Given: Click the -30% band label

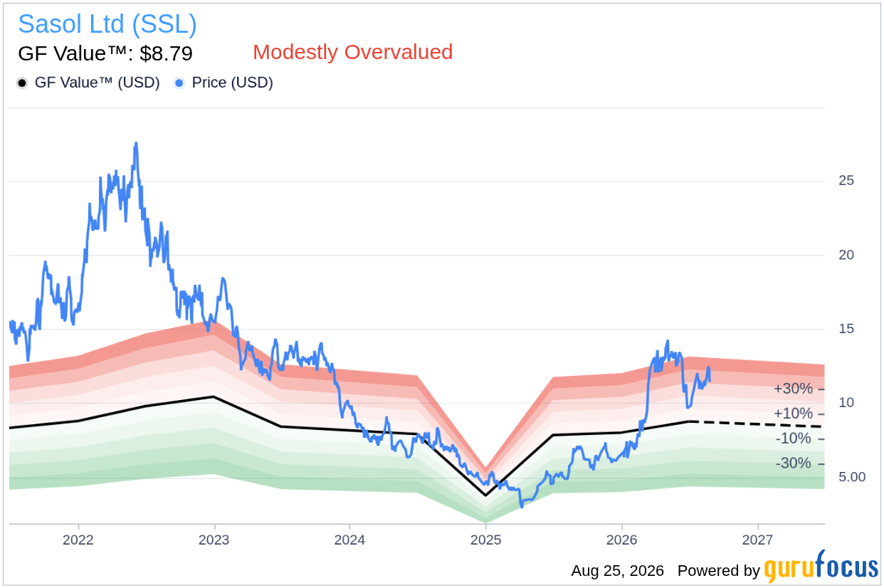Looking at the screenshot, I should tap(794, 463).
